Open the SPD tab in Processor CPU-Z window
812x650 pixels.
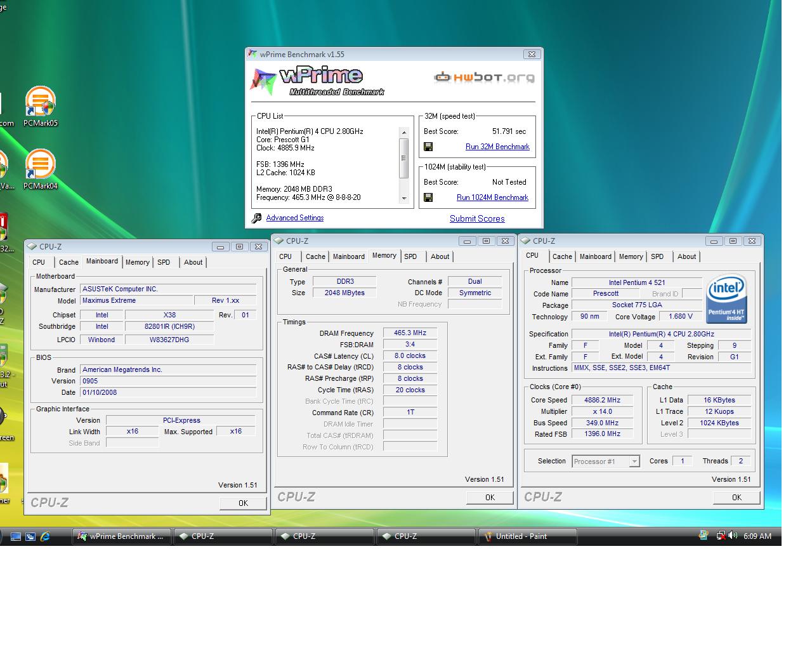[x=657, y=256]
